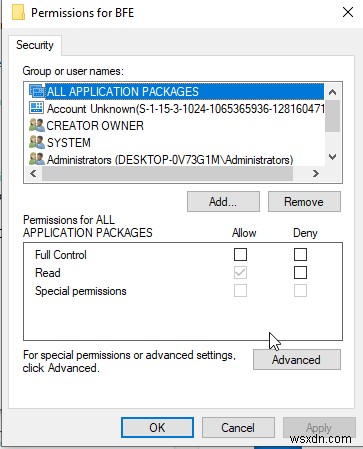The height and width of the screenshot is (449, 363).
Task: Tick Deny checkbox for Full Control
Action: 300,254
